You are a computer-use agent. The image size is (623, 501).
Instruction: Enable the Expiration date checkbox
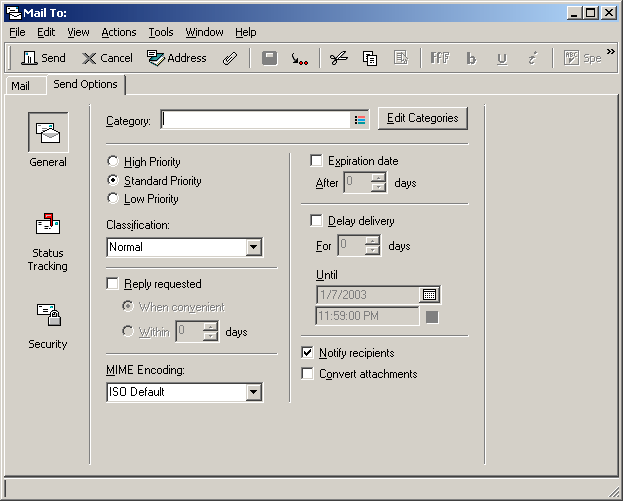tap(316, 161)
